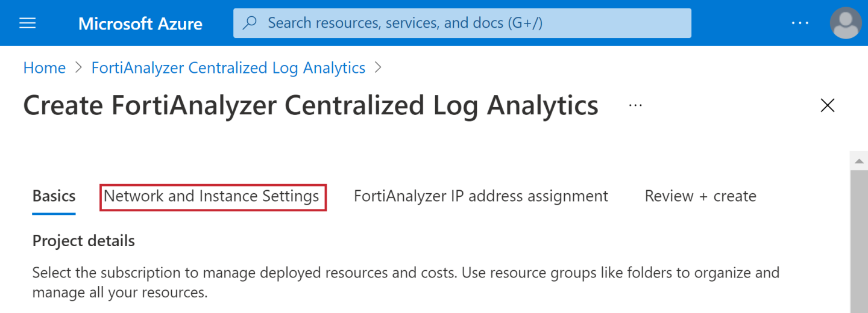
Task: Switch to Network and Instance Settings tab
Action: 212,196
